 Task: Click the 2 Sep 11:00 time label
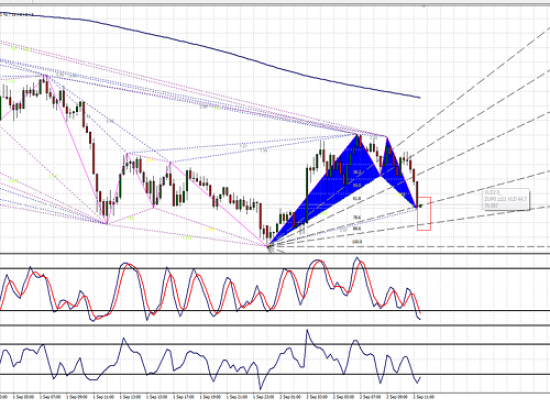pyautogui.click(x=424, y=397)
